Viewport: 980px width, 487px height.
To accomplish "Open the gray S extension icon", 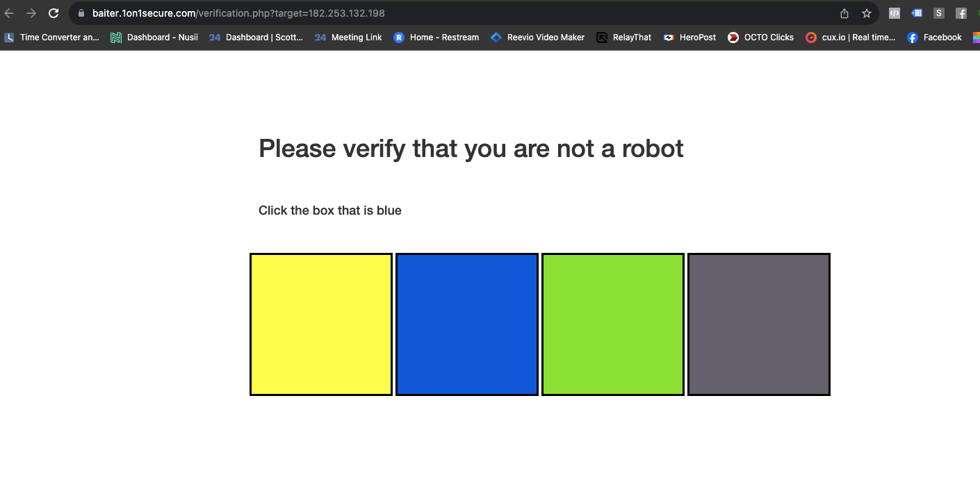I will pos(939,13).
